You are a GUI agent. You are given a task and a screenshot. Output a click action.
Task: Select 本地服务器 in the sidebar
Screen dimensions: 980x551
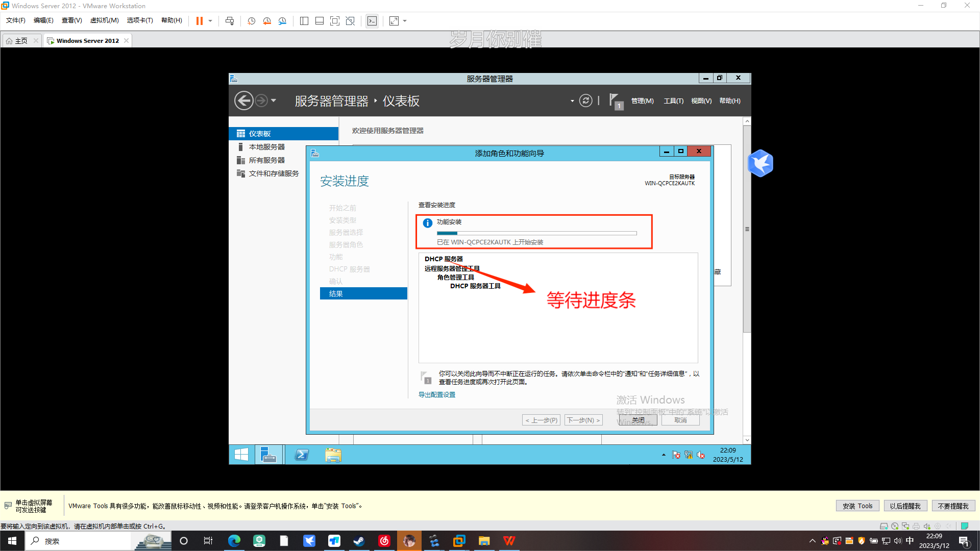266,147
